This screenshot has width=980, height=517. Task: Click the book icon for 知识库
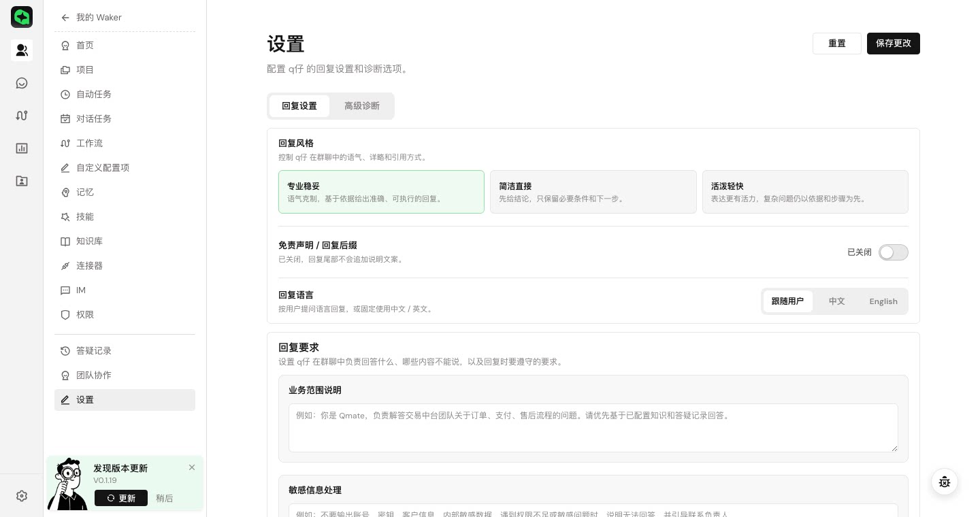tap(65, 241)
